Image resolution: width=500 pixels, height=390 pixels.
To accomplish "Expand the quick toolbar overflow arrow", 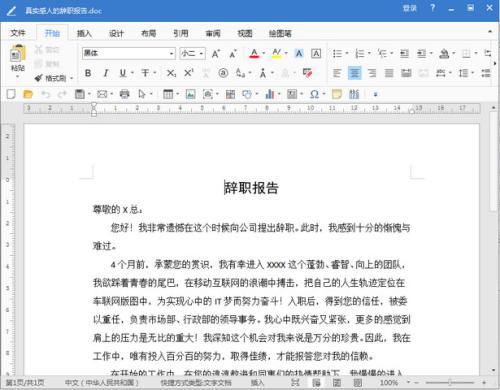I will pyautogui.click(x=375, y=95).
